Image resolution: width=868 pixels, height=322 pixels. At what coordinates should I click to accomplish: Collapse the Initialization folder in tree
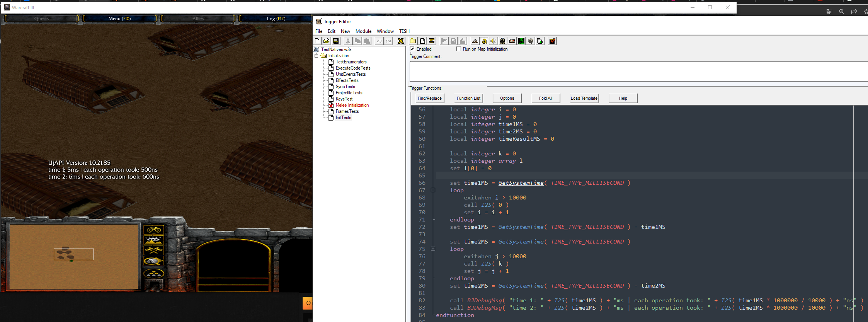317,56
